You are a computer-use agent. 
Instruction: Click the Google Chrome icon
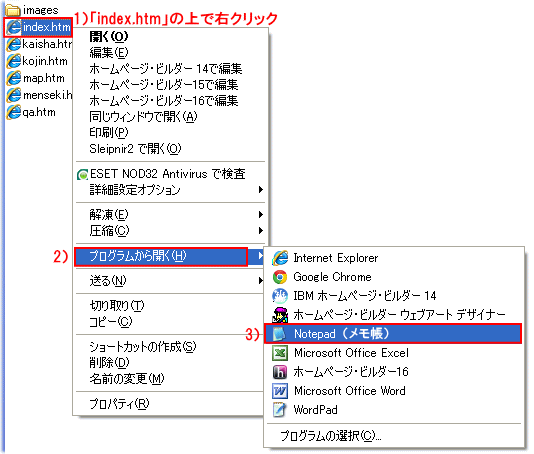pyautogui.click(x=280, y=277)
